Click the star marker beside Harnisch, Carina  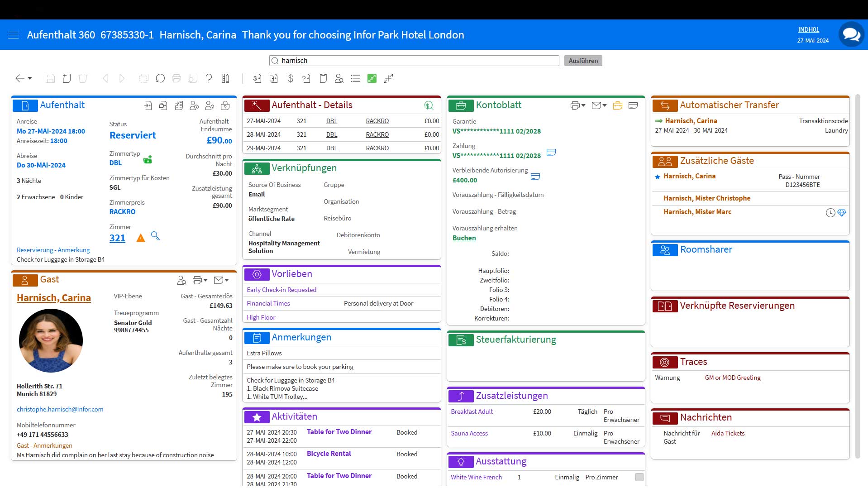[658, 177]
